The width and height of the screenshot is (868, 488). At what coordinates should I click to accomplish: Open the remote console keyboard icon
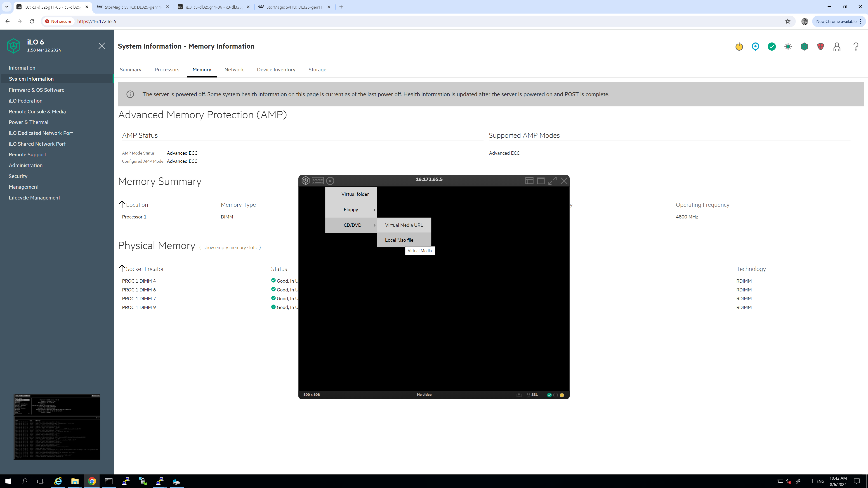[317, 181]
